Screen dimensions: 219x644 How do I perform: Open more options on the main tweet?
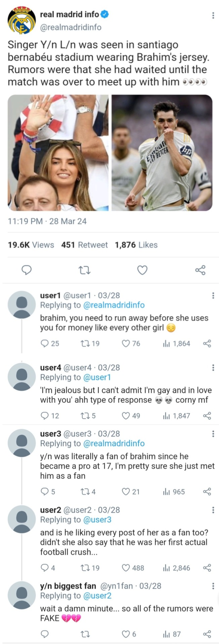pyautogui.click(x=213, y=15)
